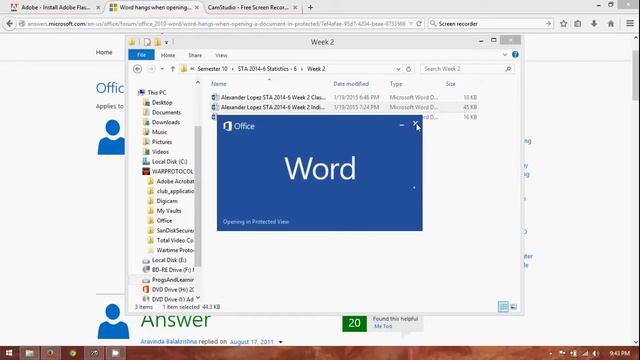Click Explorer back navigation arrow
This screenshot has height=360, width=640.
tap(138, 69)
